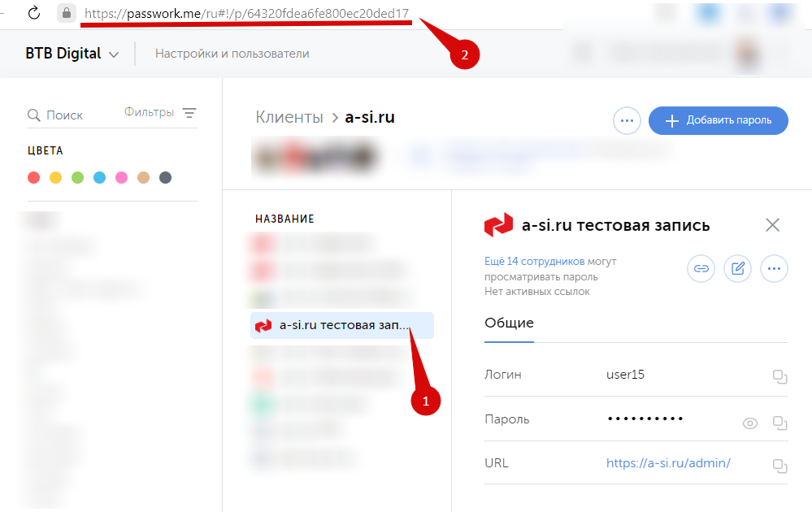Open the share link icon for the password
The width and height of the screenshot is (812, 512).
click(x=701, y=268)
